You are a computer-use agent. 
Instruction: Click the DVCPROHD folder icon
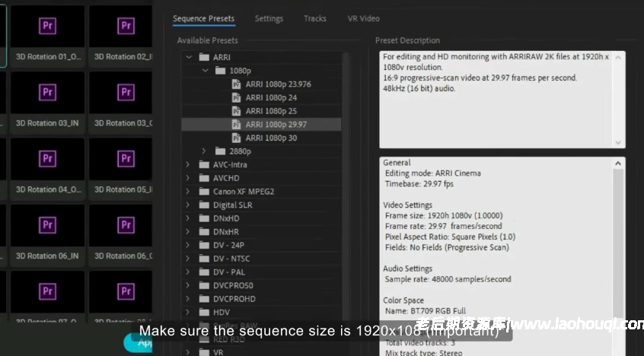click(204, 298)
